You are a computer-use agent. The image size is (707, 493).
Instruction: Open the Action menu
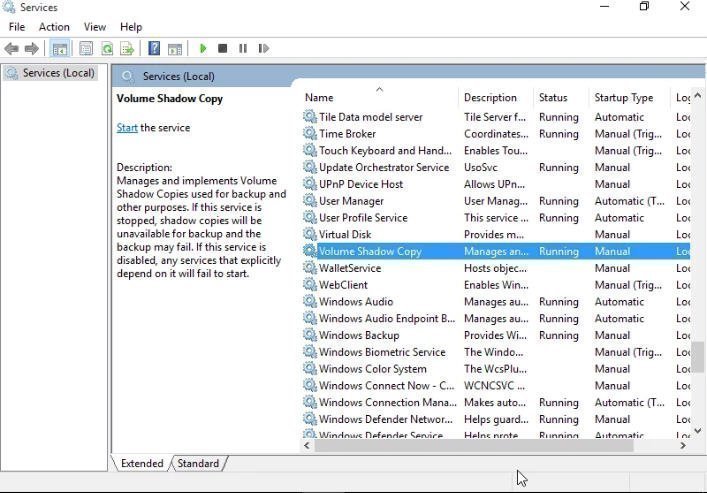[x=54, y=27]
